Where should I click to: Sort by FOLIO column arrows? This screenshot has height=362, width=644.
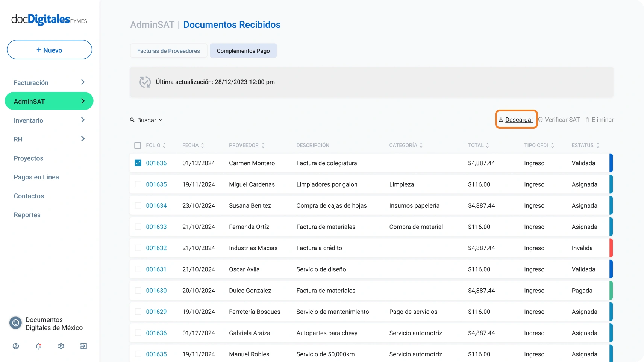(x=164, y=146)
